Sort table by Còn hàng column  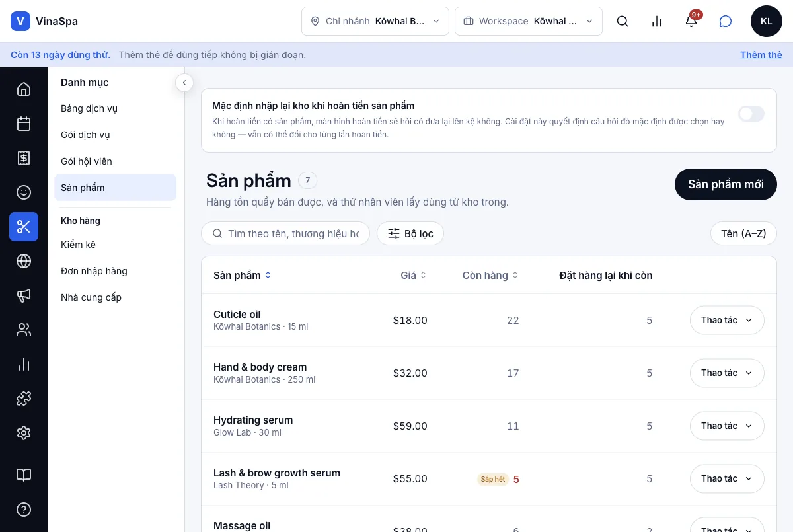point(490,275)
